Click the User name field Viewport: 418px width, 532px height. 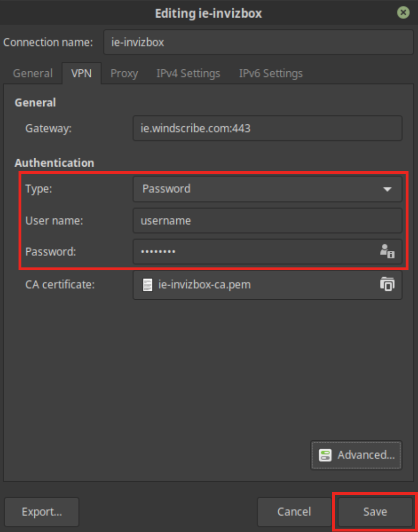tap(267, 221)
